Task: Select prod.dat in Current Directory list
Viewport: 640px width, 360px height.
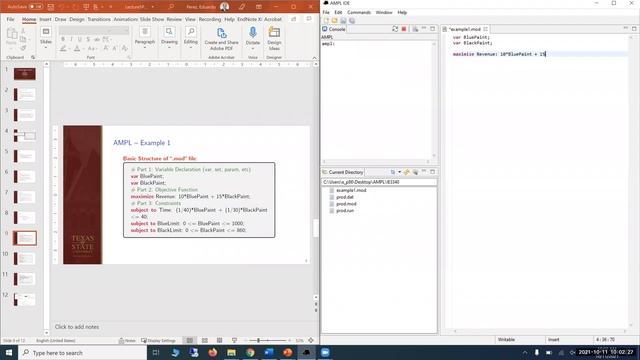Action: [x=344, y=197]
